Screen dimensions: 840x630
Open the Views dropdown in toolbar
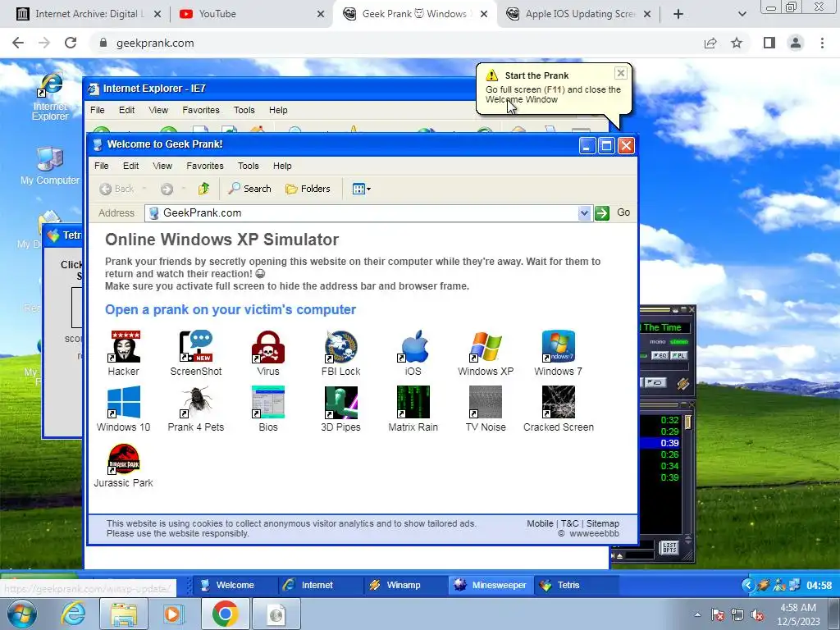(362, 189)
